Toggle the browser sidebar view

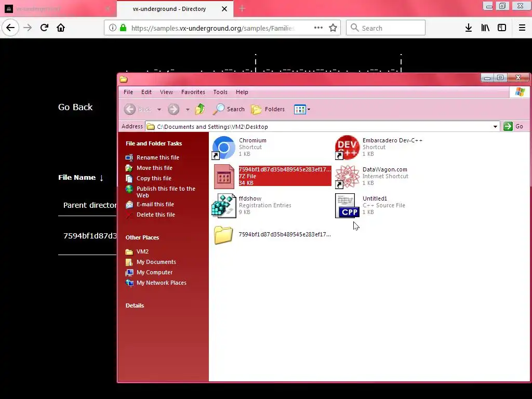(x=502, y=28)
